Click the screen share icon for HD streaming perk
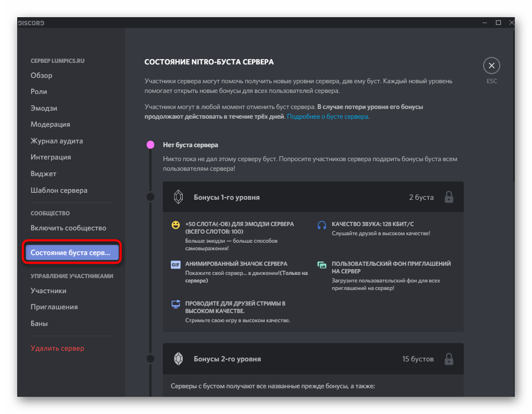Screen dimensions: 532x414 176,303
